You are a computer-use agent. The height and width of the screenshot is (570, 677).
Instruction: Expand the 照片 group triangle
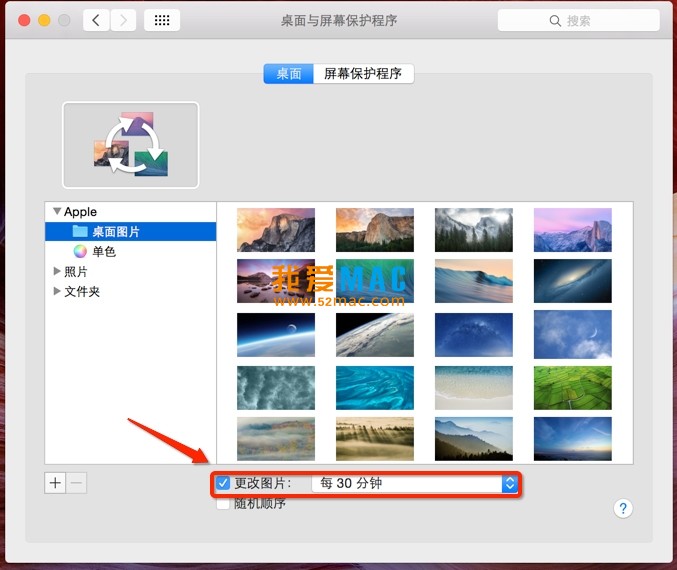(x=57, y=271)
